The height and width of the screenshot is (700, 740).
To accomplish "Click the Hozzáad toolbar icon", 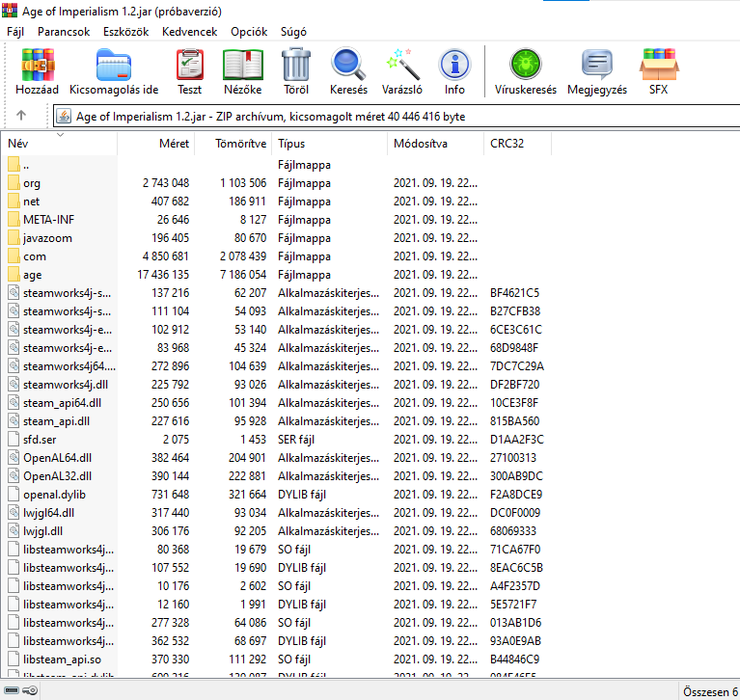I will coord(38,66).
